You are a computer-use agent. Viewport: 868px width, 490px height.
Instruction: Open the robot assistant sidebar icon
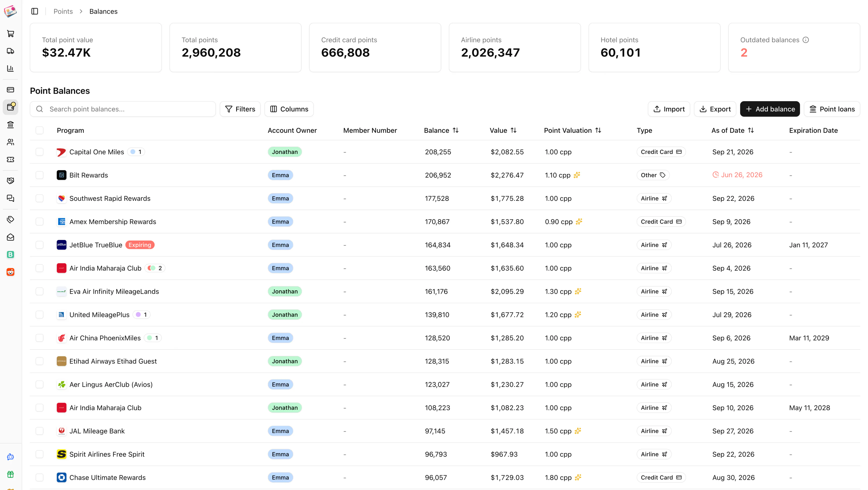click(x=10, y=457)
